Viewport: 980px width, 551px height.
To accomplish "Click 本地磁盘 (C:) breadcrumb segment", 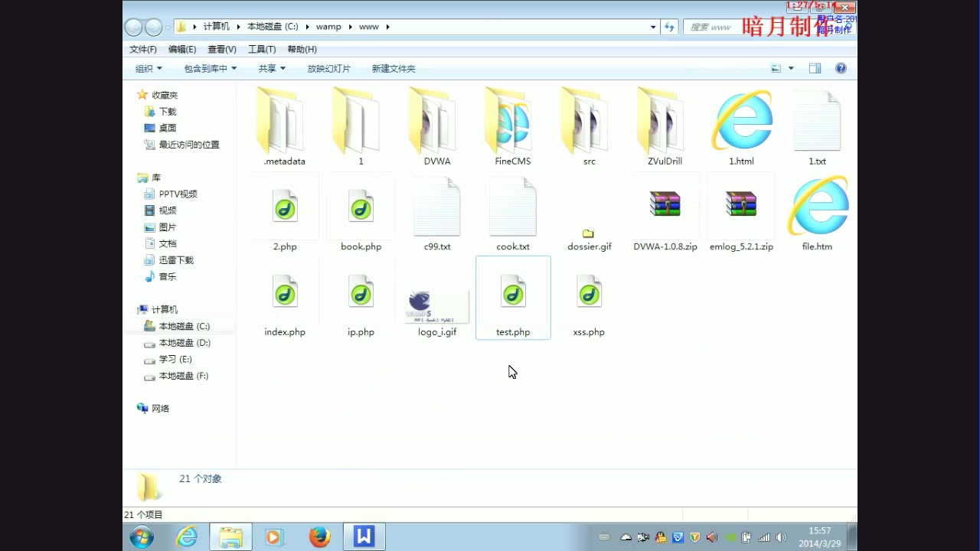I will coord(273,27).
